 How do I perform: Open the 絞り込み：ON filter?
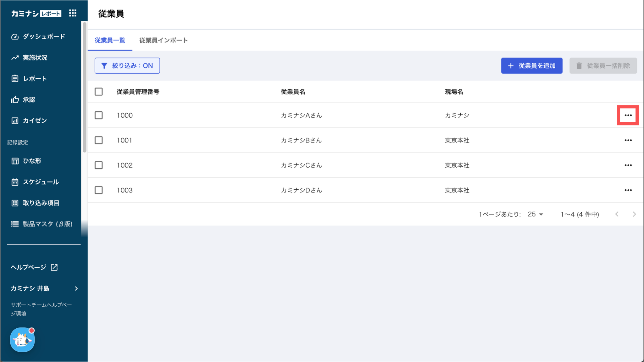(x=127, y=66)
